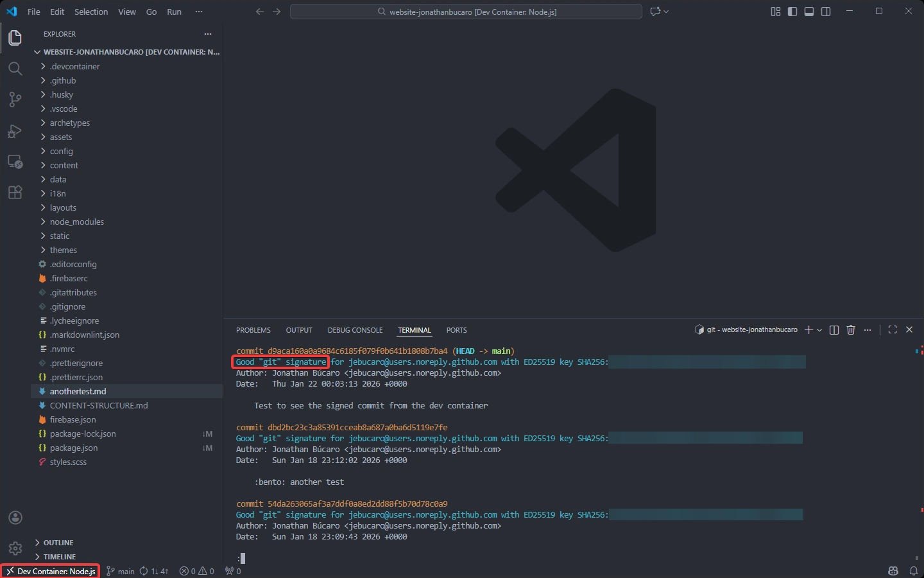
Task: Open the new terminal launch profile dropdown
Action: click(819, 330)
